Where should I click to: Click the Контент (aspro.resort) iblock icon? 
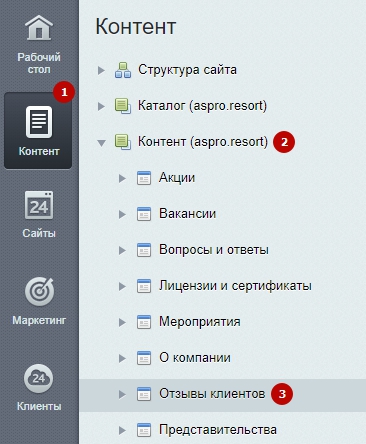click(123, 142)
